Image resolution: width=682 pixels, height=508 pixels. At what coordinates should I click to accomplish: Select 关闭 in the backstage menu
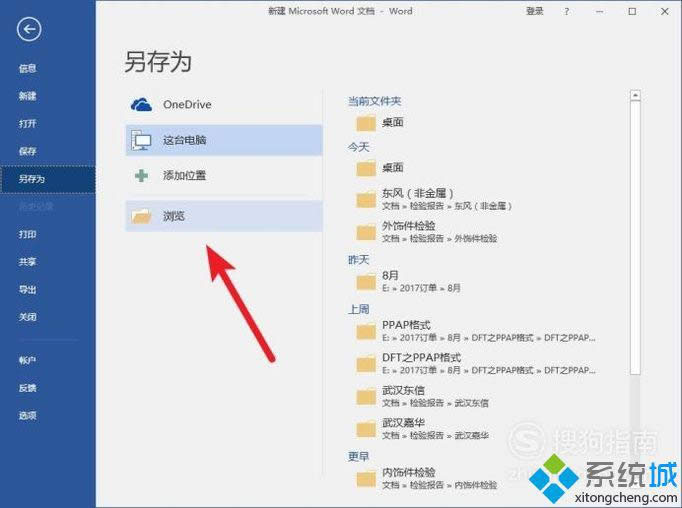[x=27, y=317]
